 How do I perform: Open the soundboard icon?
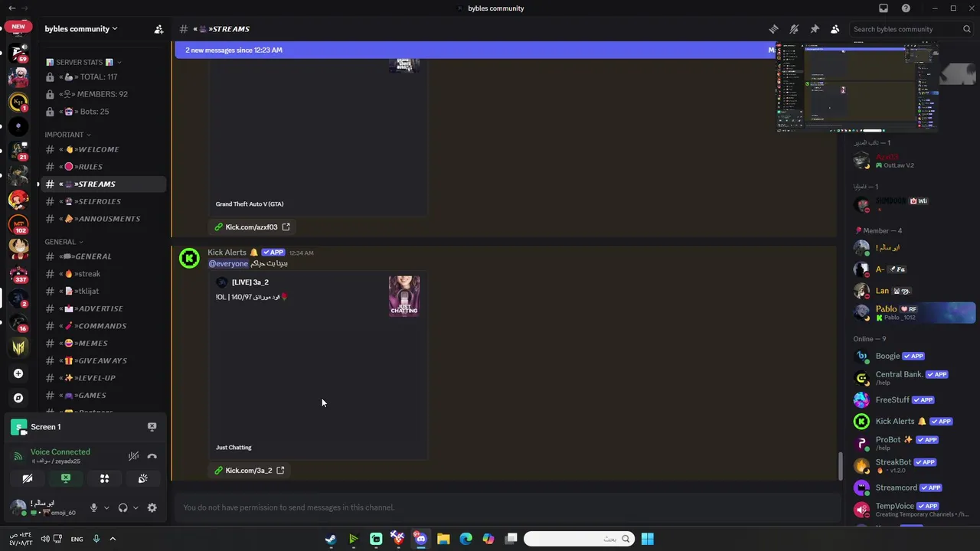pos(142,478)
